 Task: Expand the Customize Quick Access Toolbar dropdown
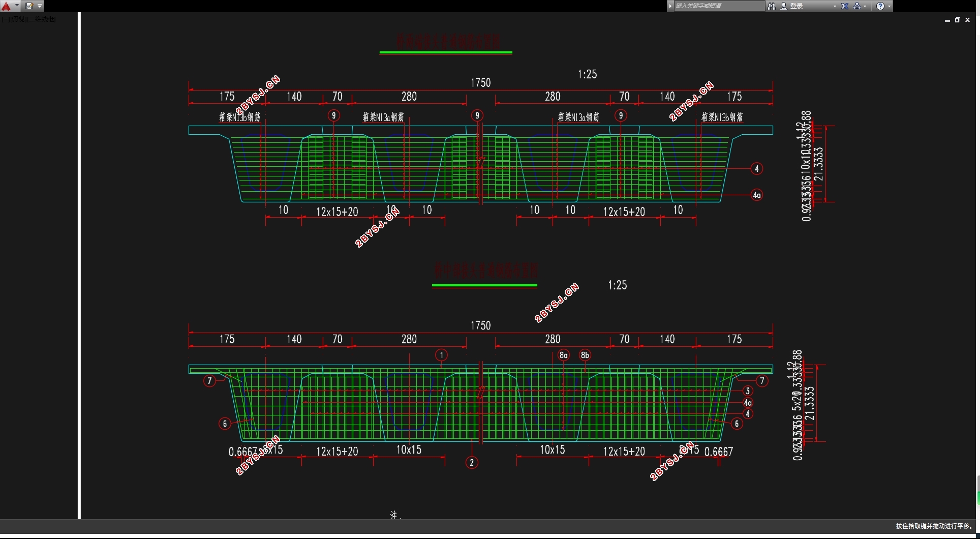click(x=40, y=6)
